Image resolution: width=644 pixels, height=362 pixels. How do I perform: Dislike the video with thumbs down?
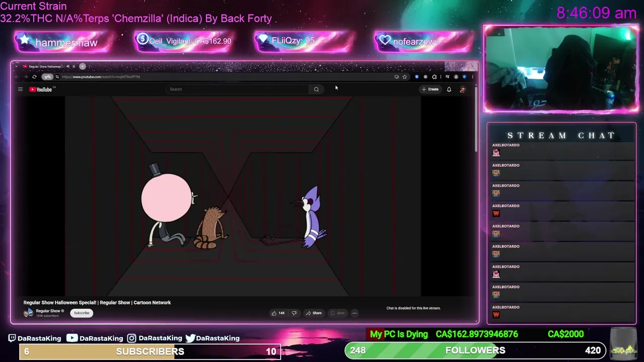point(294,313)
